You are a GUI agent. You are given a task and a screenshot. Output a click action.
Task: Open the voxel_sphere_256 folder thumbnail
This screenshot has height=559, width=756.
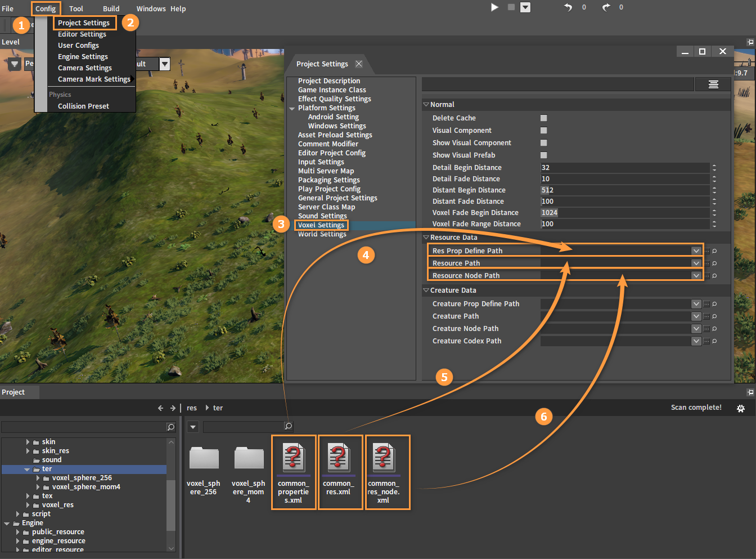pyautogui.click(x=204, y=458)
